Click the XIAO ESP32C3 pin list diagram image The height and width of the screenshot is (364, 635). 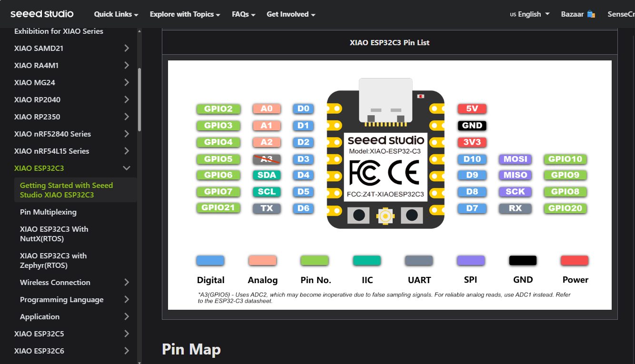[x=389, y=186]
